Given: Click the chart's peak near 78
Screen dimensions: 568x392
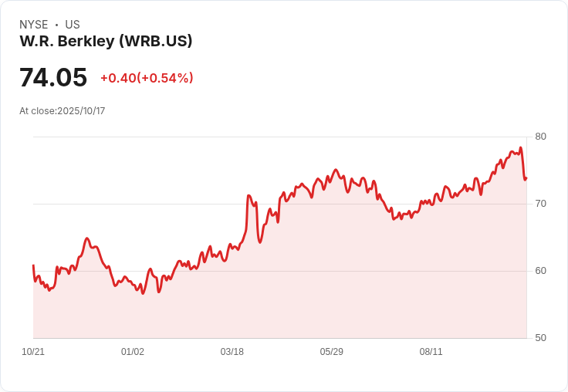Looking at the screenshot, I should [521, 147].
